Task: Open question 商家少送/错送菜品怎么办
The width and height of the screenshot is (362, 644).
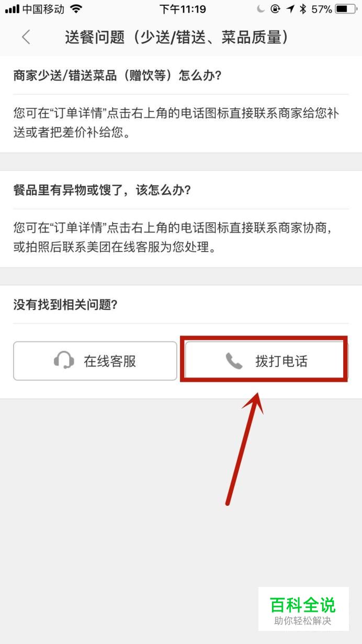Action: [x=118, y=75]
